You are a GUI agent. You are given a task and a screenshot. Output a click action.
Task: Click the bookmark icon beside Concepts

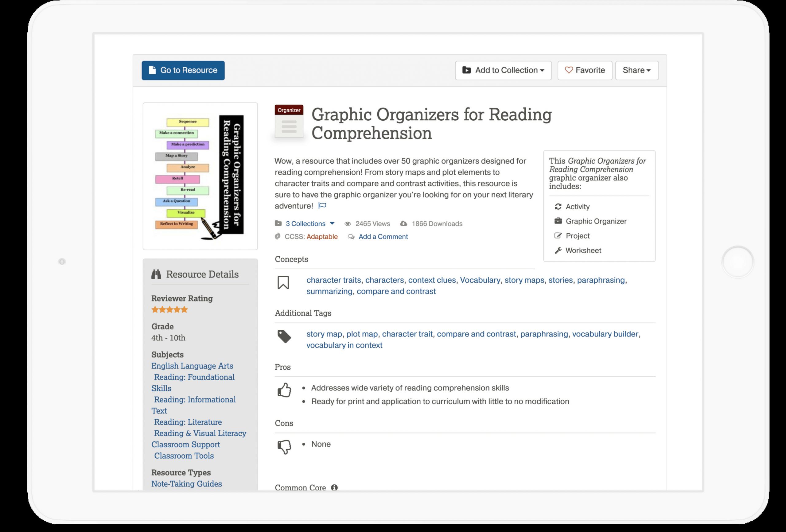(283, 283)
